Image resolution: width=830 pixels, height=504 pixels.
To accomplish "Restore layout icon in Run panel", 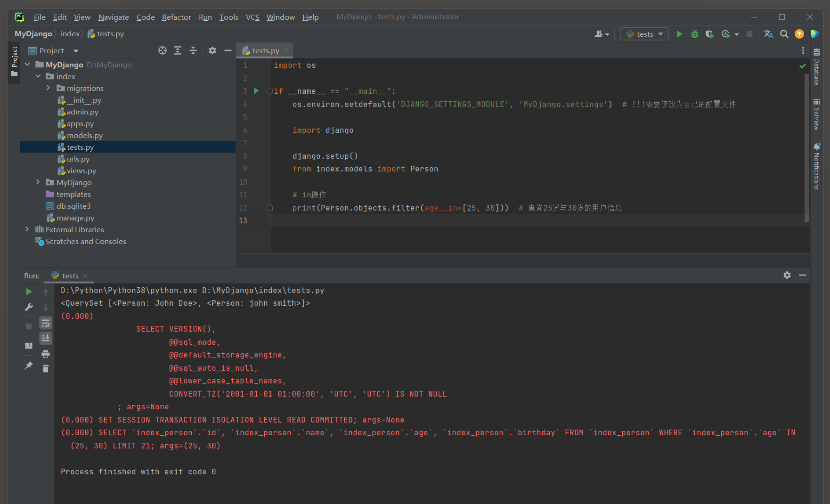I will tap(29, 345).
